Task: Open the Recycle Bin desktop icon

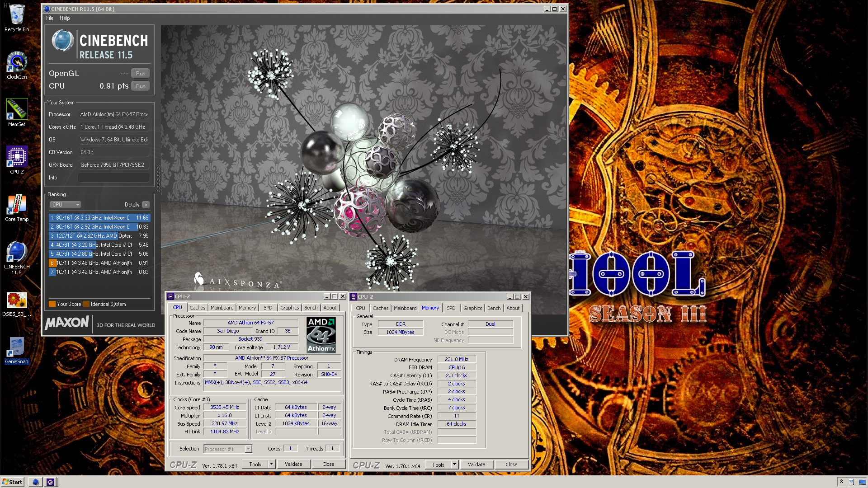Action: [x=17, y=18]
